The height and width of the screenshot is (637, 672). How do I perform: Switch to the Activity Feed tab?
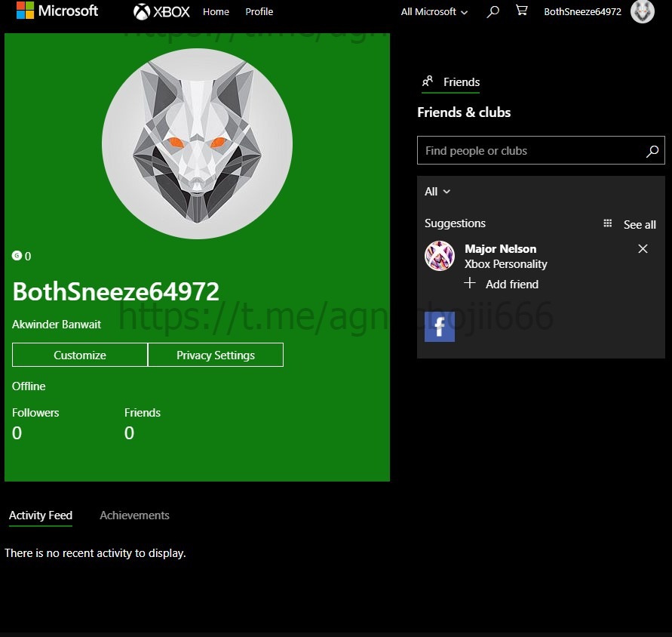[x=41, y=515]
